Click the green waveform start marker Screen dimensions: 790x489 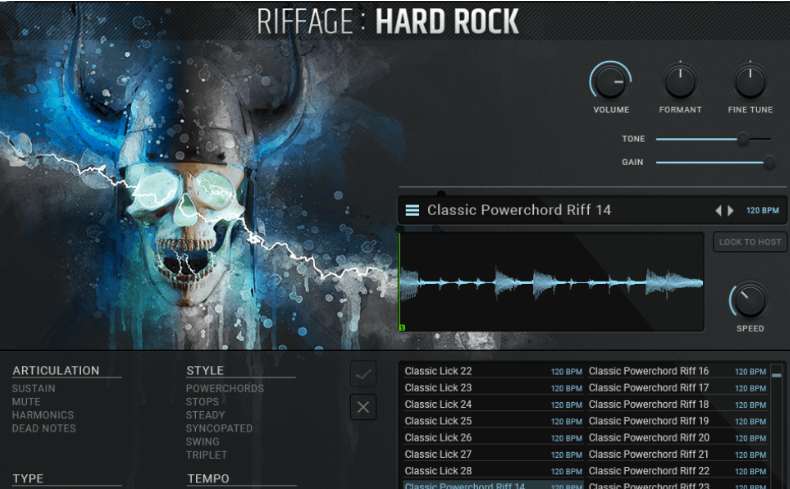(402, 328)
